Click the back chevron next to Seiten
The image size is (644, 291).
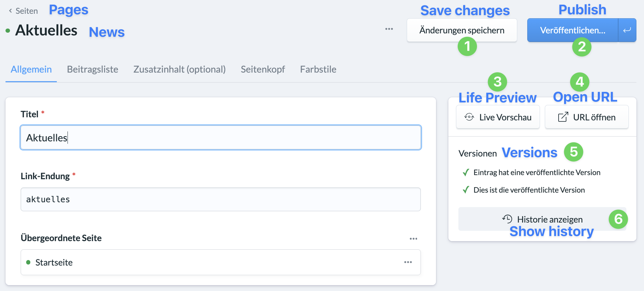tap(10, 11)
